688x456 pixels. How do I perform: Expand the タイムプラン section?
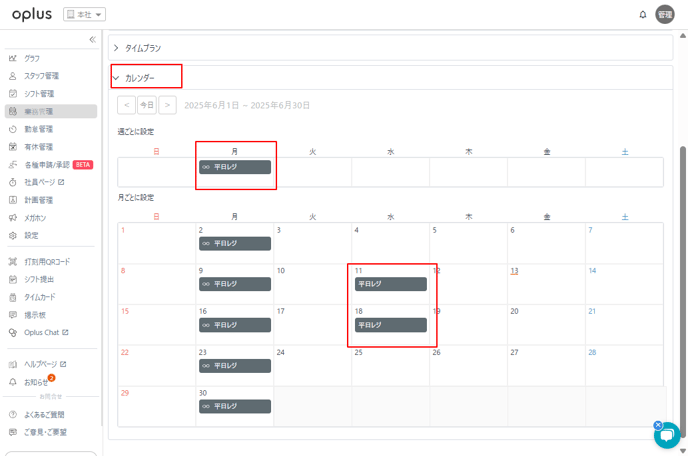click(x=142, y=48)
